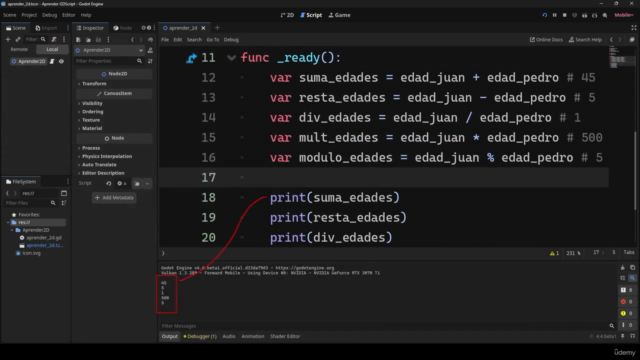The width and height of the screenshot is (640, 360).
Task: Open the Movie Maker mode icon
Action: [x=605, y=15]
